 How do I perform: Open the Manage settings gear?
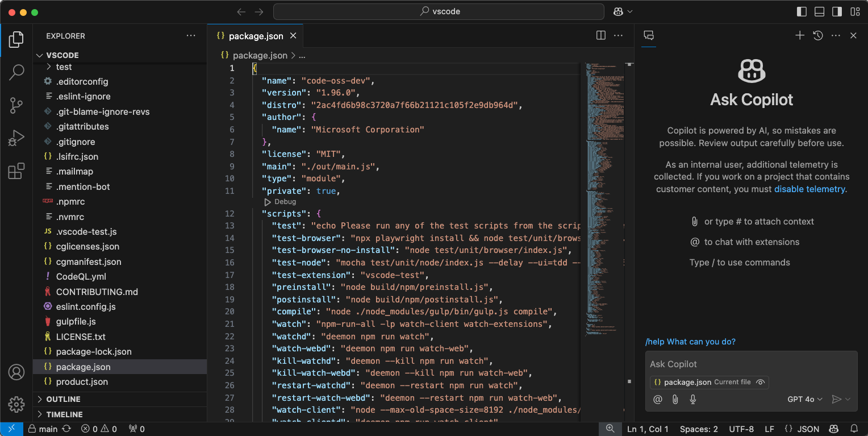pyautogui.click(x=16, y=404)
